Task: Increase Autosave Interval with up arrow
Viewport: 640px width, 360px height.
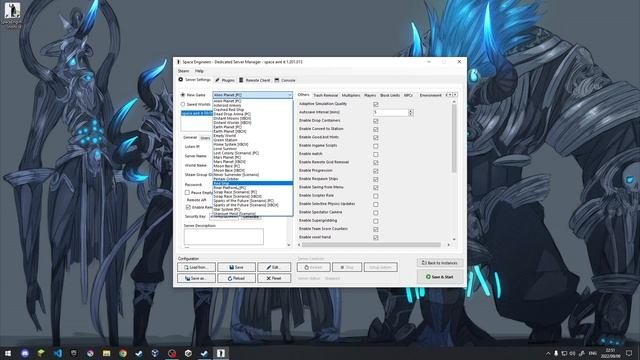Action: (x=411, y=111)
